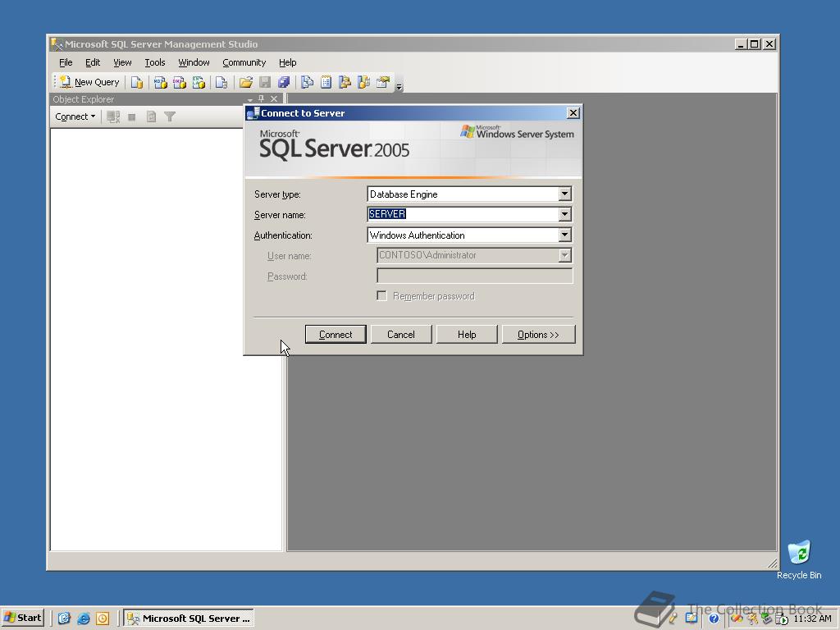This screenshot has height=630, width=840.
Task: Close the Object Explorer panel
Action: coord(274,98)
